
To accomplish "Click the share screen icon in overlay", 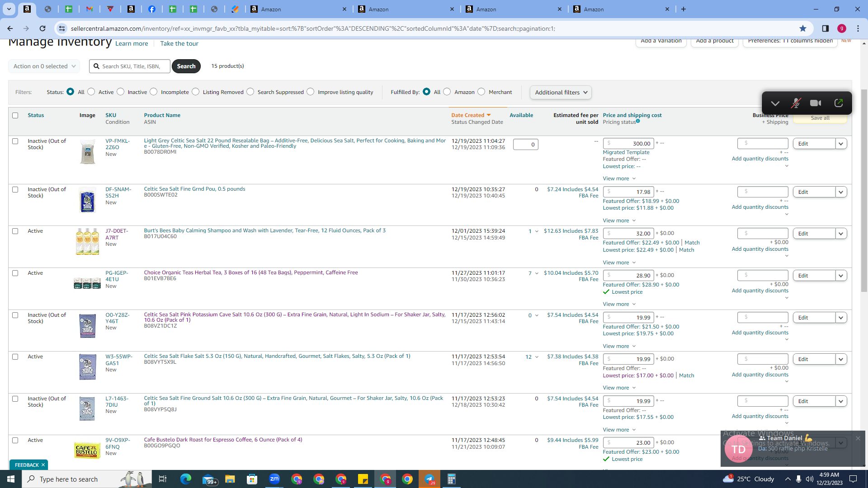I will (839, 103).
